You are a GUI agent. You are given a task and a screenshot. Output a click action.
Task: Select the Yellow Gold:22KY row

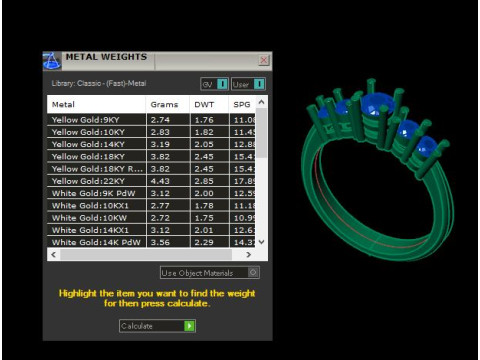click(x=152, y=181)
